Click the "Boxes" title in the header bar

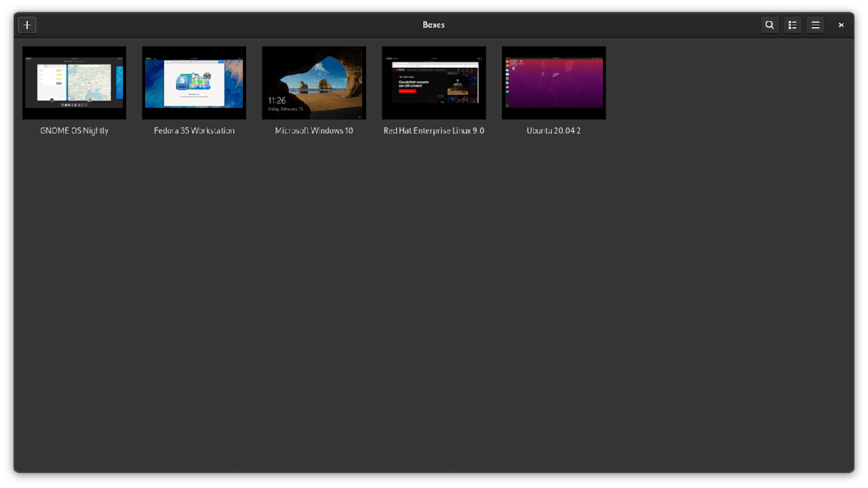click(434, 25)
